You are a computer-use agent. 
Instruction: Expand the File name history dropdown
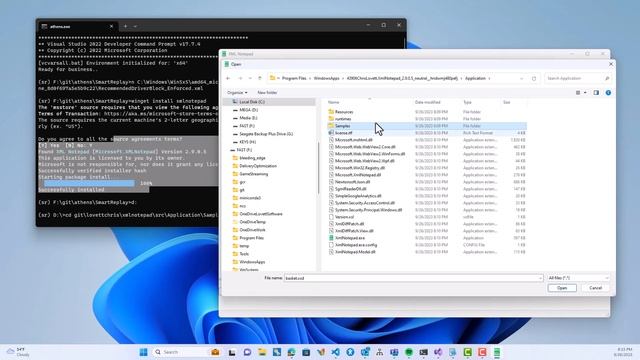(x=540, y=278)
